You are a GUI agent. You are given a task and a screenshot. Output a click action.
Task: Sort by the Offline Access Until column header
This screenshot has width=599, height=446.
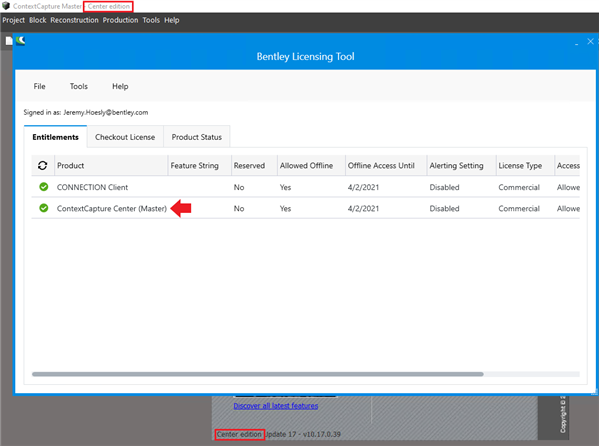(x=386, y=165)
